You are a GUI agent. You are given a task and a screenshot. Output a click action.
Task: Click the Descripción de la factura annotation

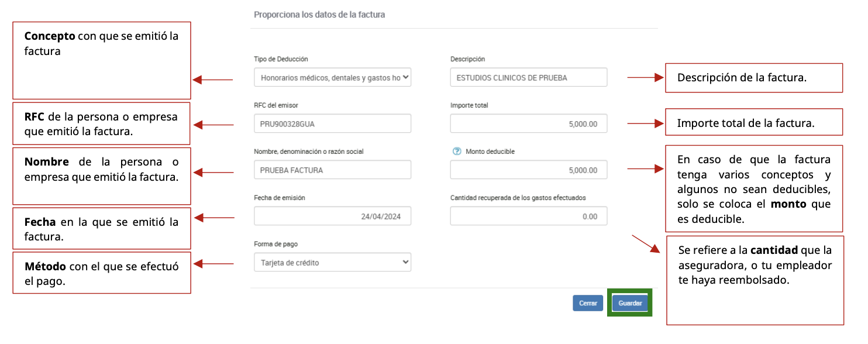753,78
